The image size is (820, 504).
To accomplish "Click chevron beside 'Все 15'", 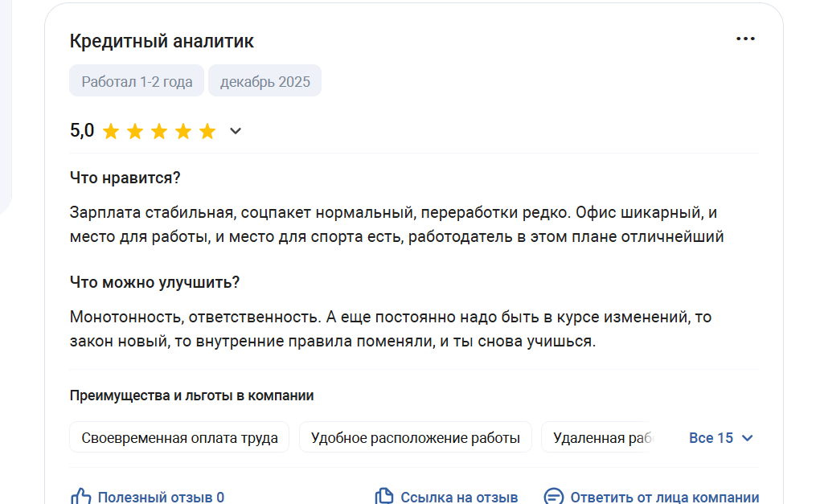I will tap(747, 438).
